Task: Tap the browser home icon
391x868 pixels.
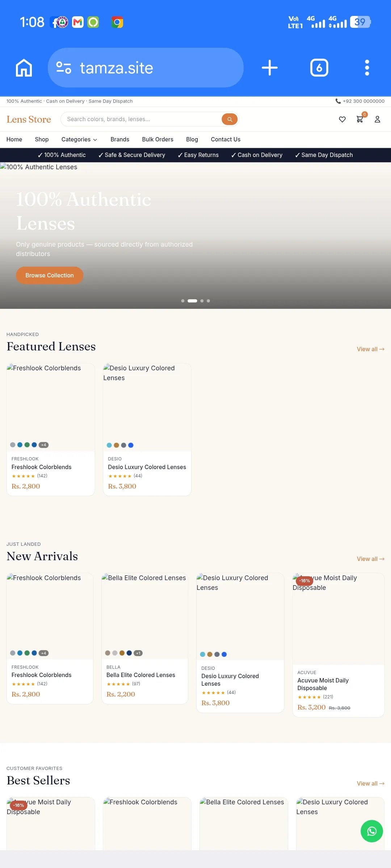Action: coord(24,68)
